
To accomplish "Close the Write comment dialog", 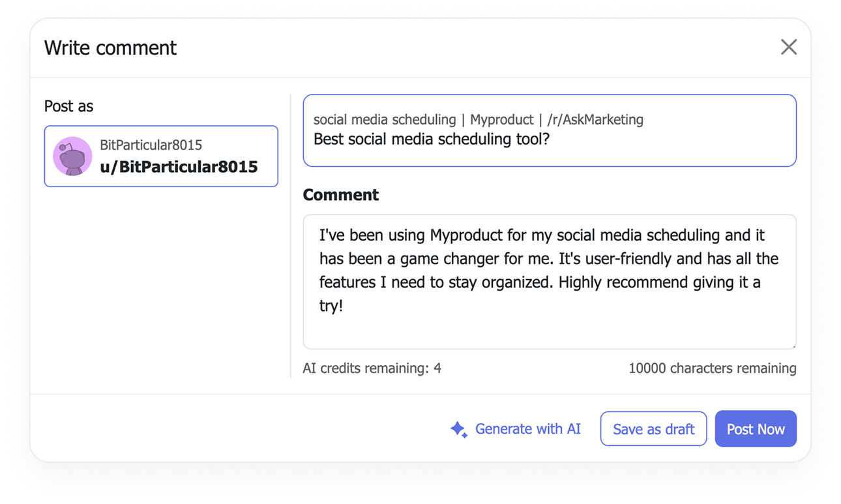I will click(789, 47).
